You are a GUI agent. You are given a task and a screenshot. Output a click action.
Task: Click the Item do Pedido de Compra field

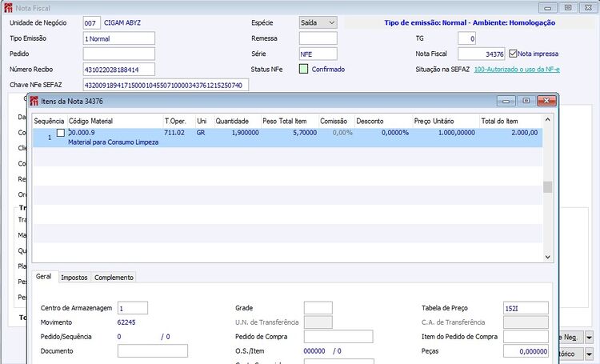tap(526, 337)
